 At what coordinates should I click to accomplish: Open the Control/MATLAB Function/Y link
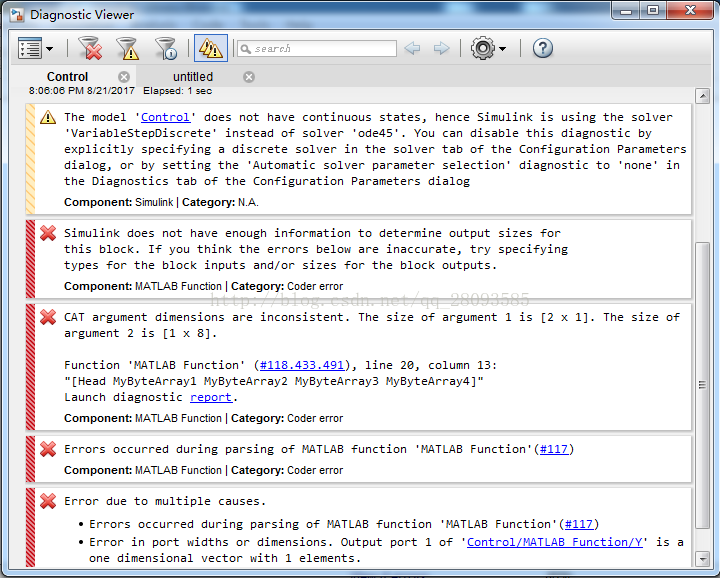pos(555,543)
